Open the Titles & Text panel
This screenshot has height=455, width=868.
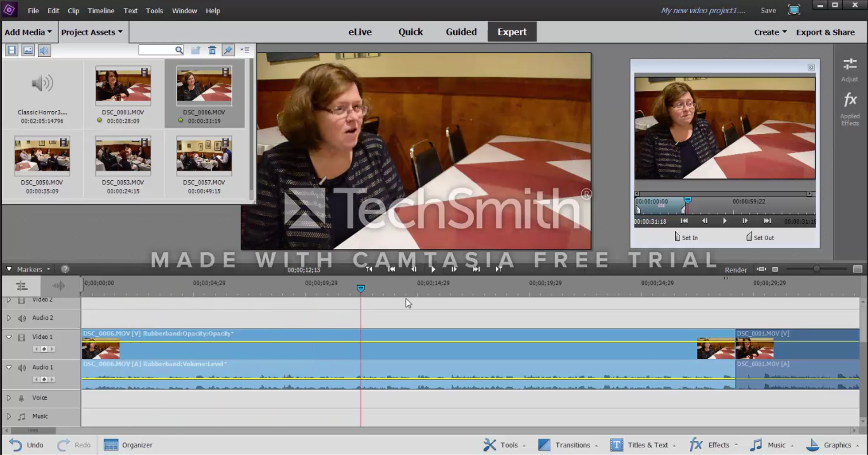[643, 445]
